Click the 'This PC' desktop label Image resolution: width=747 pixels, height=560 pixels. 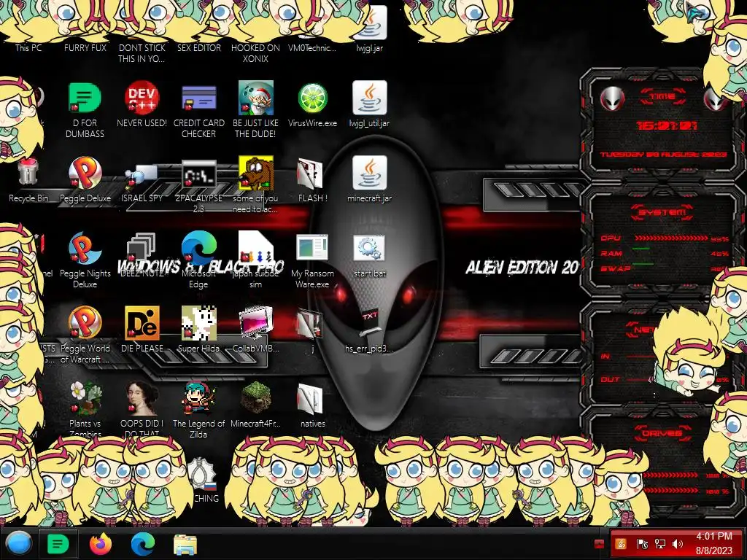coord(28,47)
